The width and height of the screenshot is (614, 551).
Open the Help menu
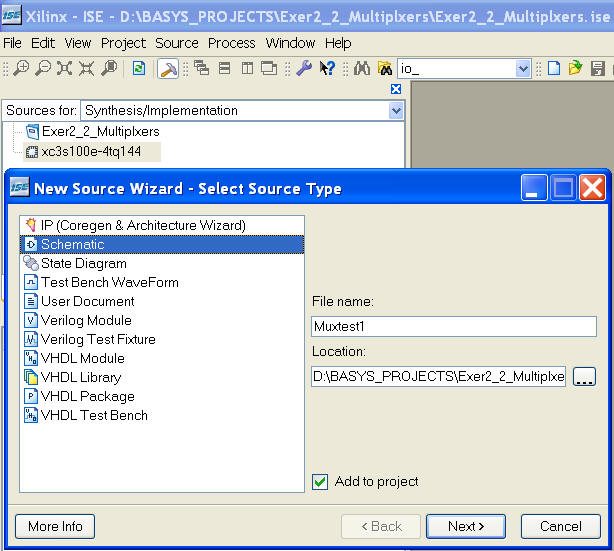(338, 43)
